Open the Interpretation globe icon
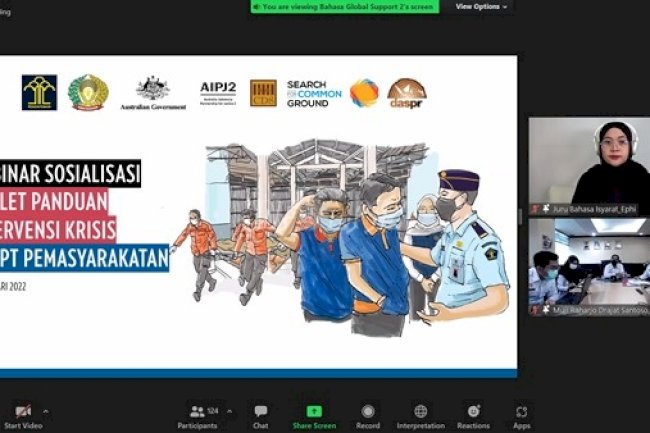 (421, 415)
